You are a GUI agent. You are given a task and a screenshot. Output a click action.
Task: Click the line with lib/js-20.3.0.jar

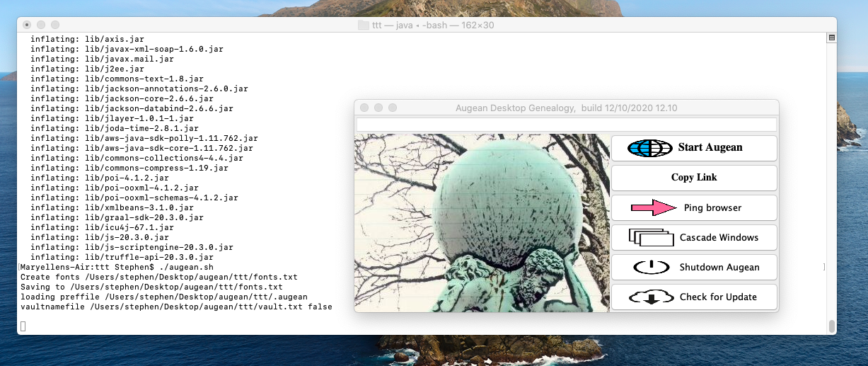100,238
